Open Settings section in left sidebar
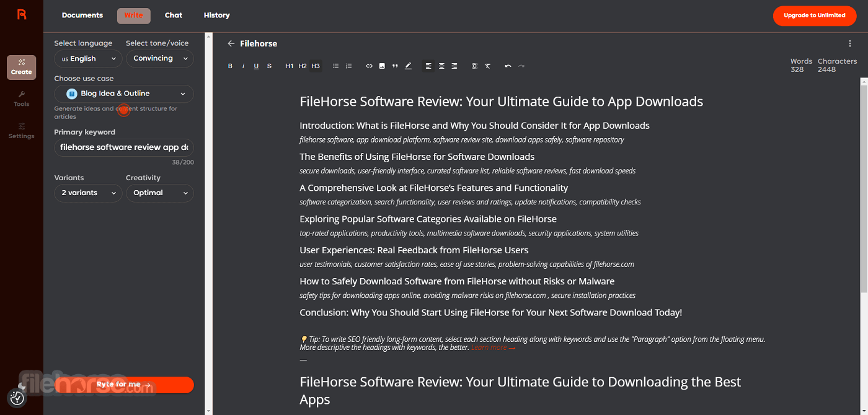The height and width of the screenshot is (415, 868). coord(22,131)
